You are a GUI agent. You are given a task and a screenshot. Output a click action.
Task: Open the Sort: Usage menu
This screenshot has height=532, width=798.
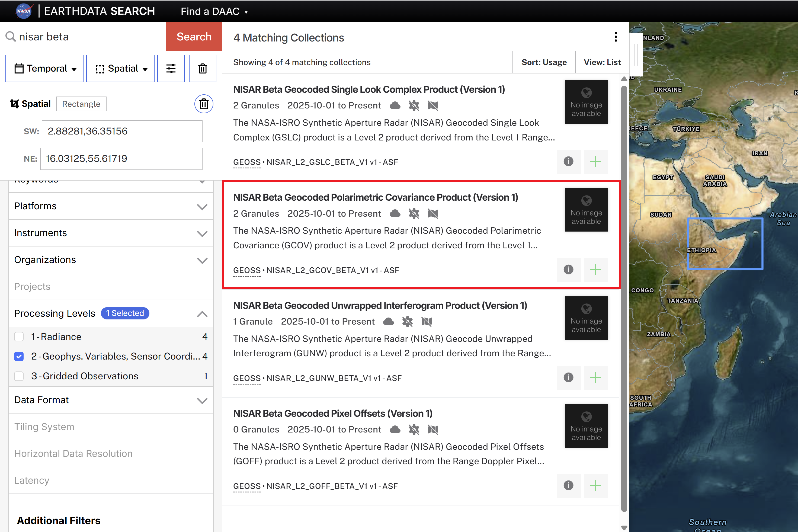[x=544, y=62]
